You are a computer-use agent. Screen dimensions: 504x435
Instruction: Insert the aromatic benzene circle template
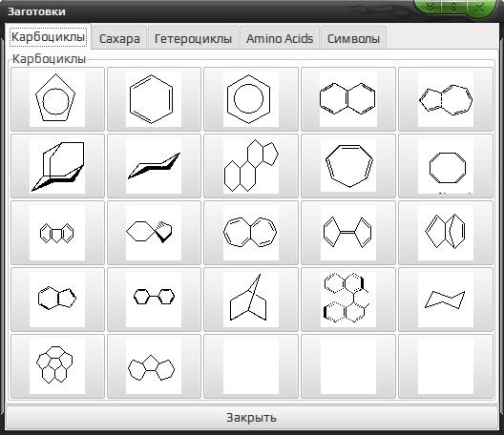coord(251,99)
